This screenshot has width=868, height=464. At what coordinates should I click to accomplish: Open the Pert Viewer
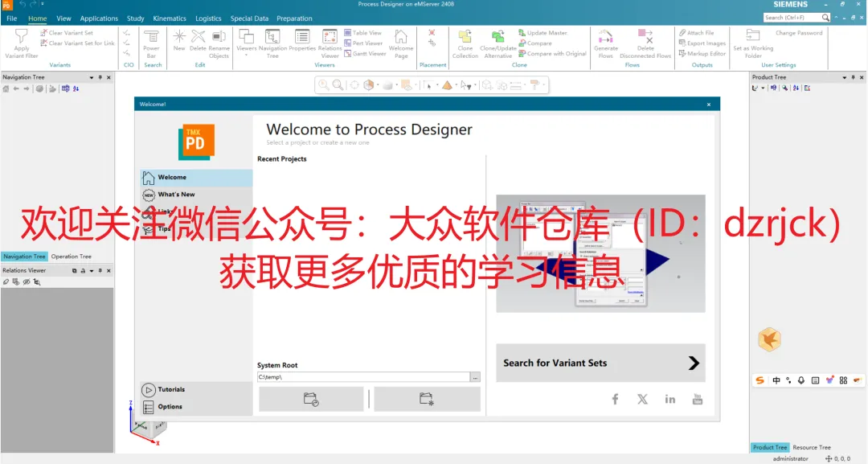coord(363,43)
